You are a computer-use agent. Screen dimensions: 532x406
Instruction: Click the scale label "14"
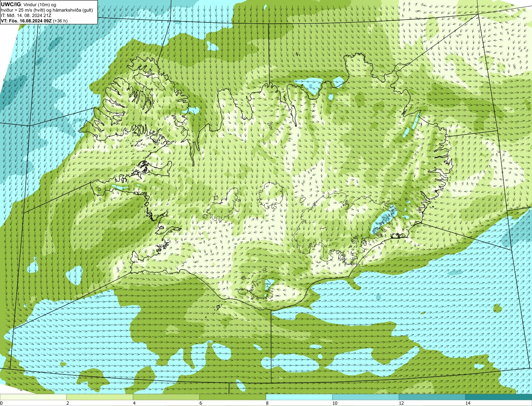click(468, 403)
